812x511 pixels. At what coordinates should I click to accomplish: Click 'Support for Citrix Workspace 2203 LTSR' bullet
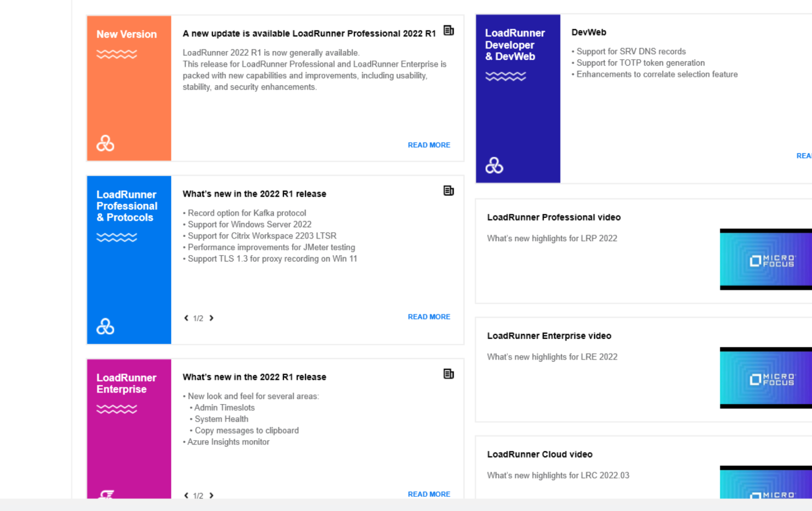point(260,236)
